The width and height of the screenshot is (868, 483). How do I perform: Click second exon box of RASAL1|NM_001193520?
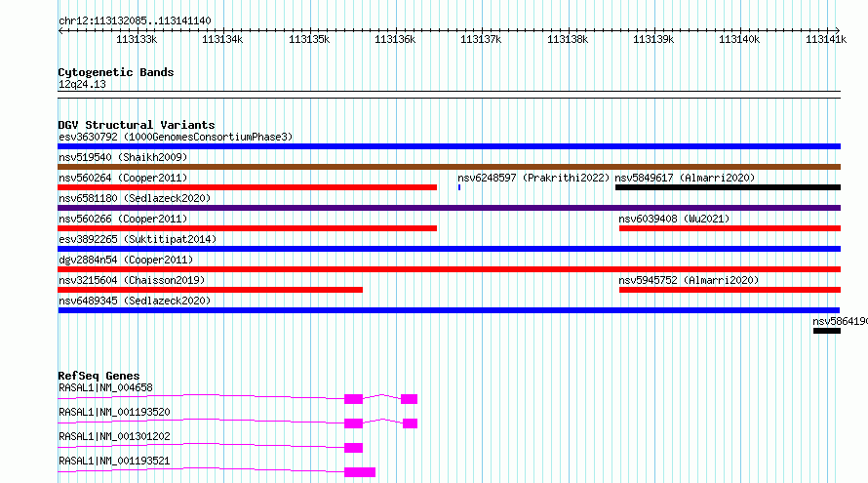pos(411,423)
